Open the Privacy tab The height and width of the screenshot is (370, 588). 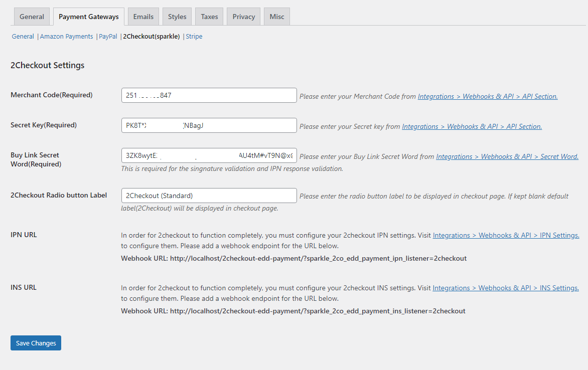click(x=244, y=17)
